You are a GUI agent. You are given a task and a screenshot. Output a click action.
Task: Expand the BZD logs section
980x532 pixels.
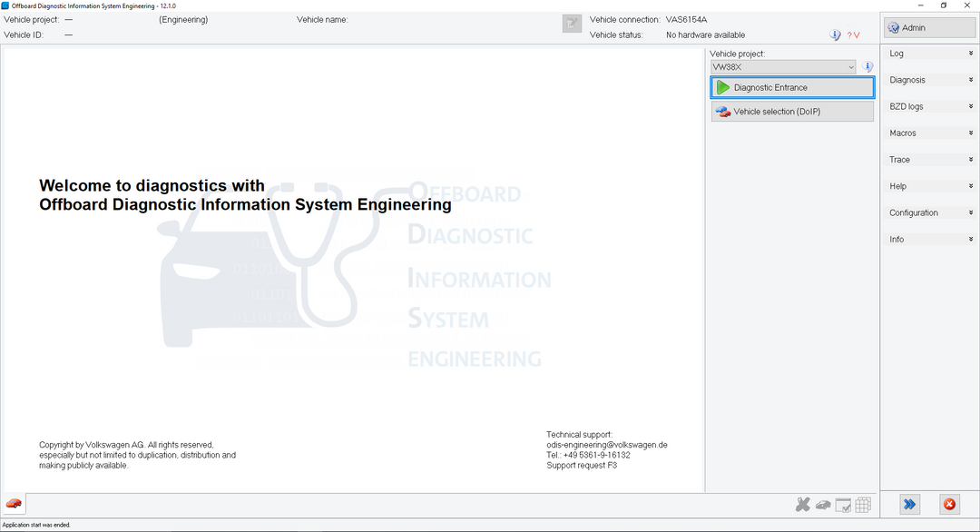tap(930, 106)
